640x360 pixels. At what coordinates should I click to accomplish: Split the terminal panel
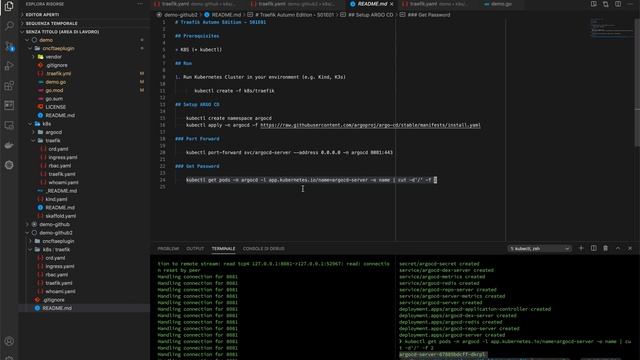click(x=593, y=248)
